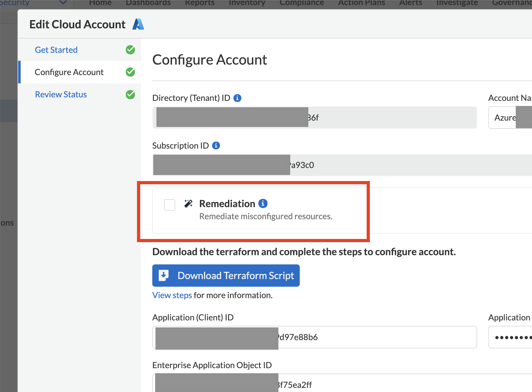Open the View steps link
This screenshot has width=532, height=392.
click(172, 295)
